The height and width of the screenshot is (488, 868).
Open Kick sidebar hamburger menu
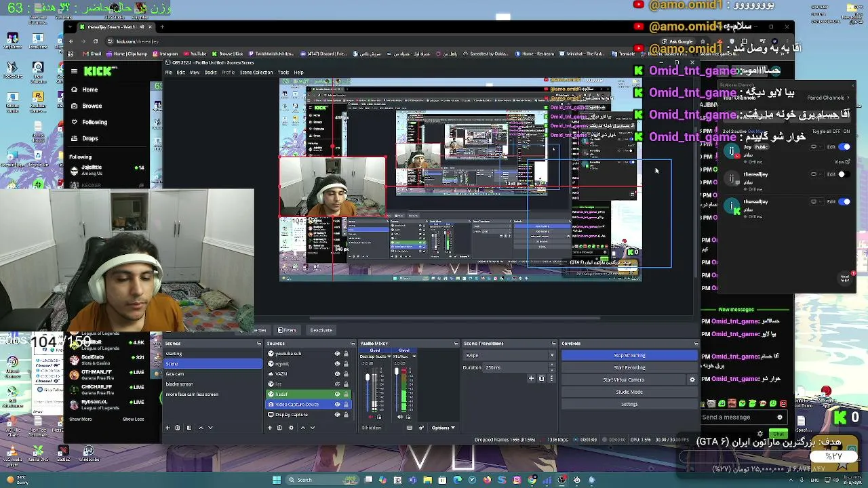[x=75, y=71]
